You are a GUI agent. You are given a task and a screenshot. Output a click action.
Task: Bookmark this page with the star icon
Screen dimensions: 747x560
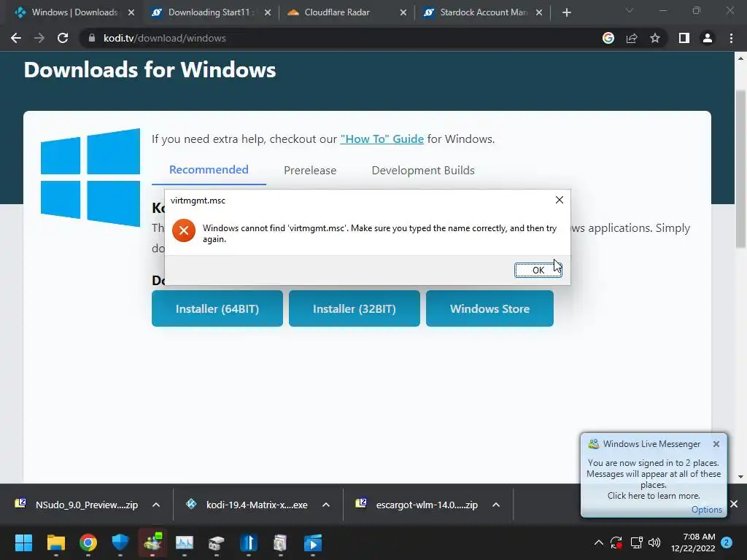tap(655, 38)
